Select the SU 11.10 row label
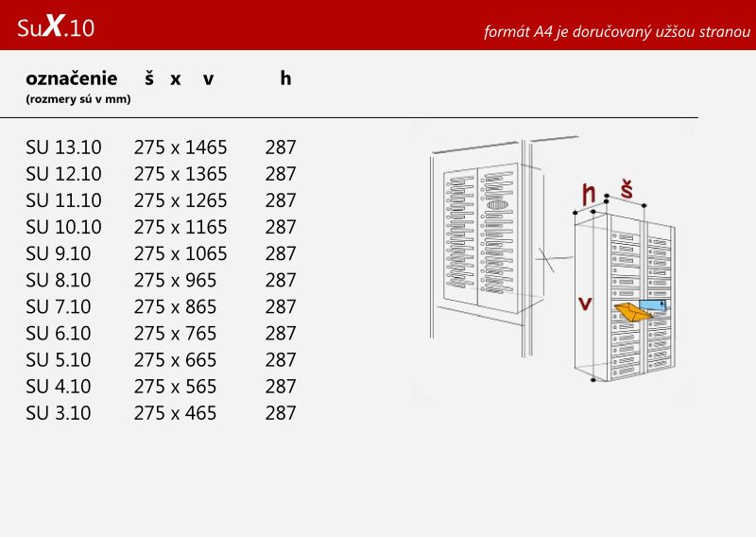 point(63,200)
